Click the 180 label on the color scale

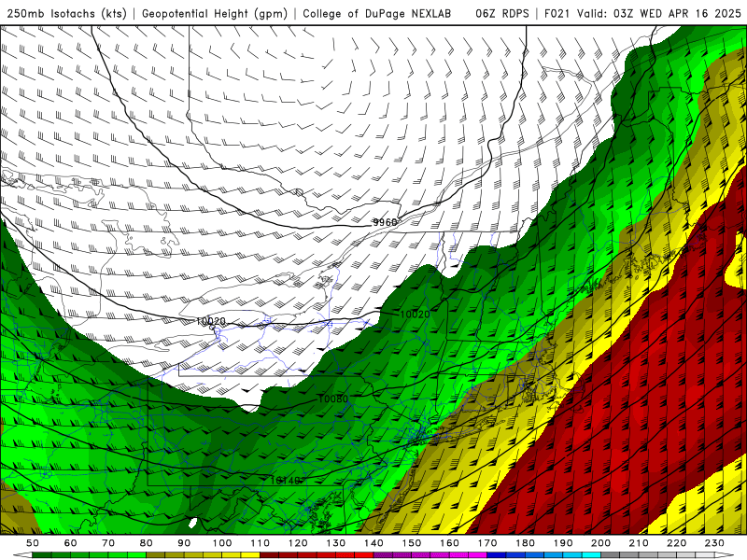[525, 543]
